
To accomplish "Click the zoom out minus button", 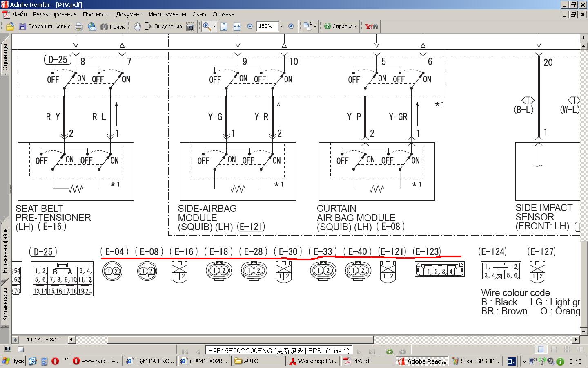I will click(x=250, y=27).
